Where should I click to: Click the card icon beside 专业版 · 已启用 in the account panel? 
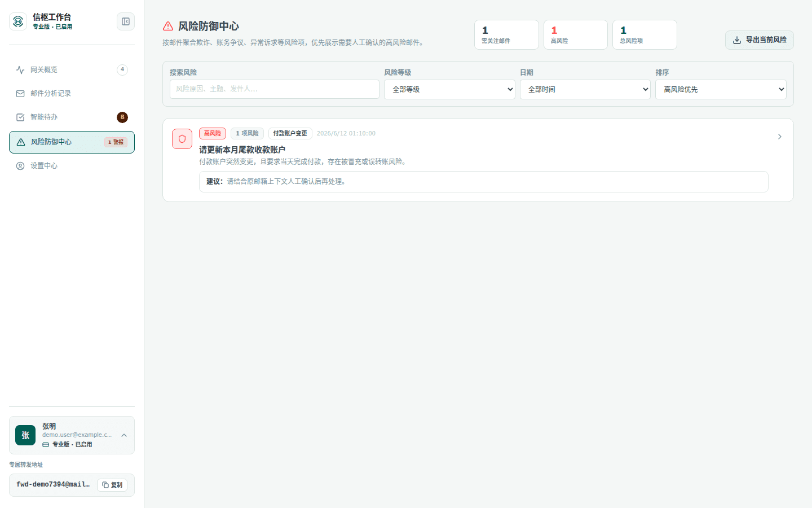coord(46,445)
